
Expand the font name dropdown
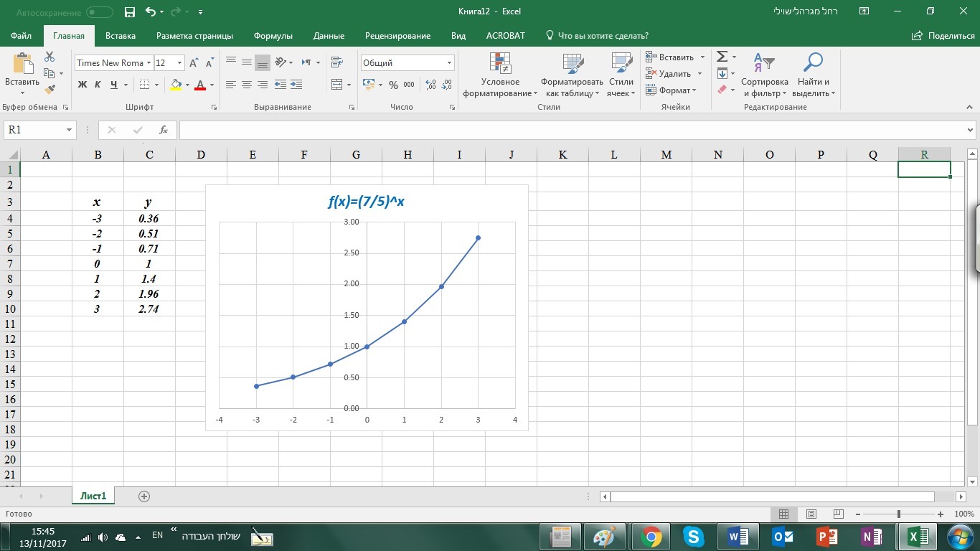149,63
